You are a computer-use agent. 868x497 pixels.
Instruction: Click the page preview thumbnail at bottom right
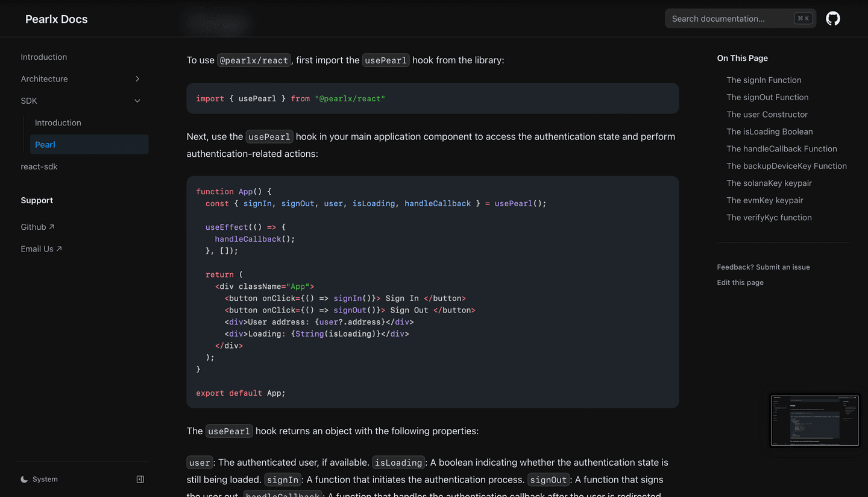(x=815, y=420)
